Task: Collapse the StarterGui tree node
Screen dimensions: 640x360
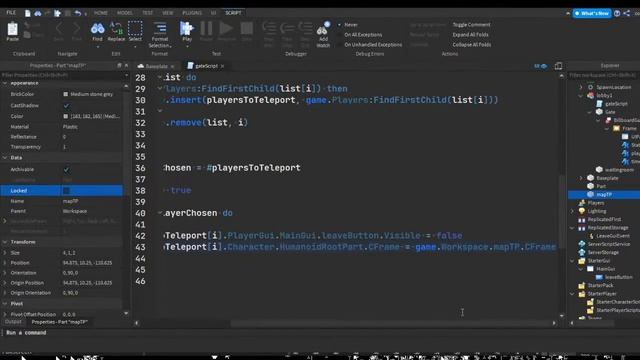Action: coord(572,260)
